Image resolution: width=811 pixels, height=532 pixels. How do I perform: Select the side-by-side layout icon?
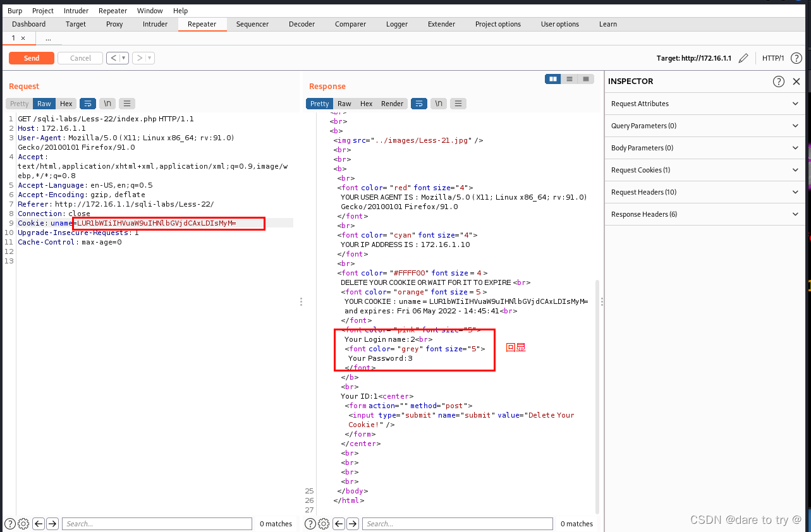coord(553,79)
